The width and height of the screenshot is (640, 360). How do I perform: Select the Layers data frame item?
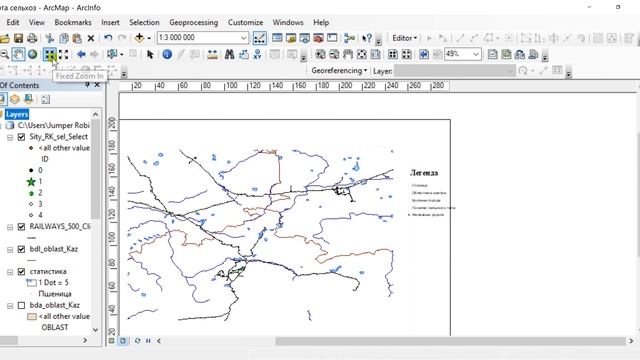tap(17, 114)
